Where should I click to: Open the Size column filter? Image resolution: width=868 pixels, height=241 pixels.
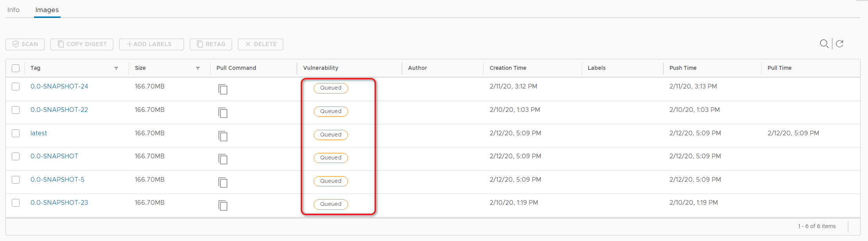(198, 68)
